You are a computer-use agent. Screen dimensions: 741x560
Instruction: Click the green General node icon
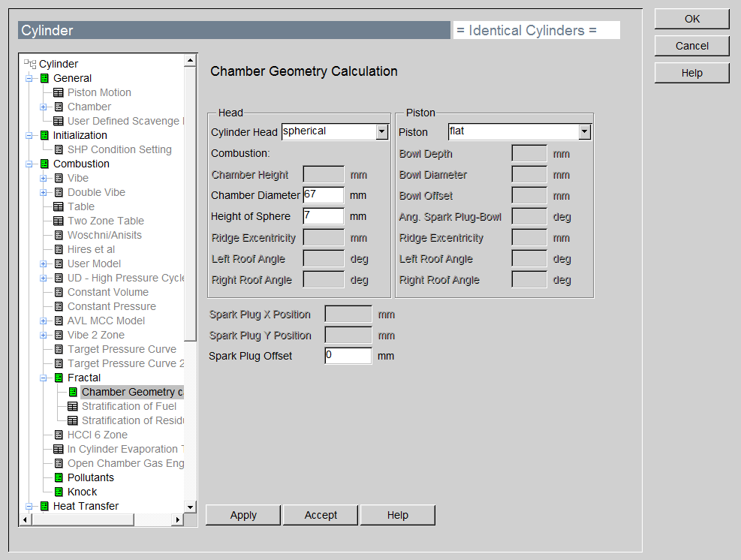click(44, 79)
